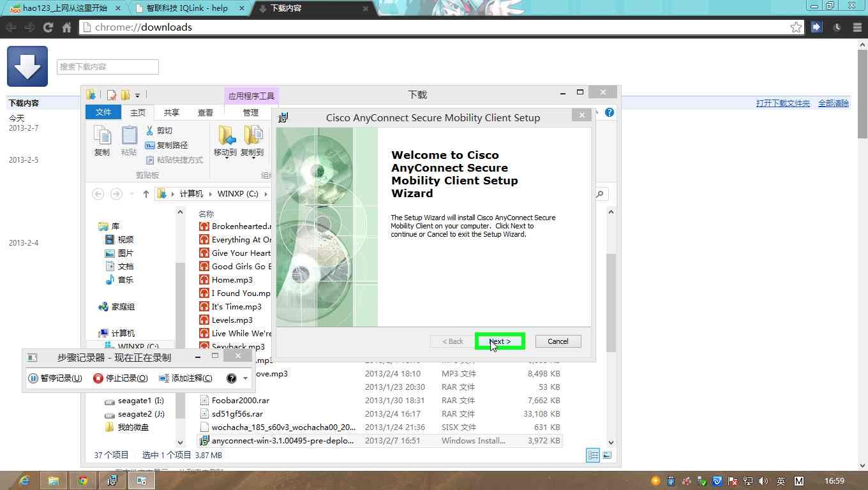
Task: Switch to 管理 ribbon tab
Action: tap(251, 112)
